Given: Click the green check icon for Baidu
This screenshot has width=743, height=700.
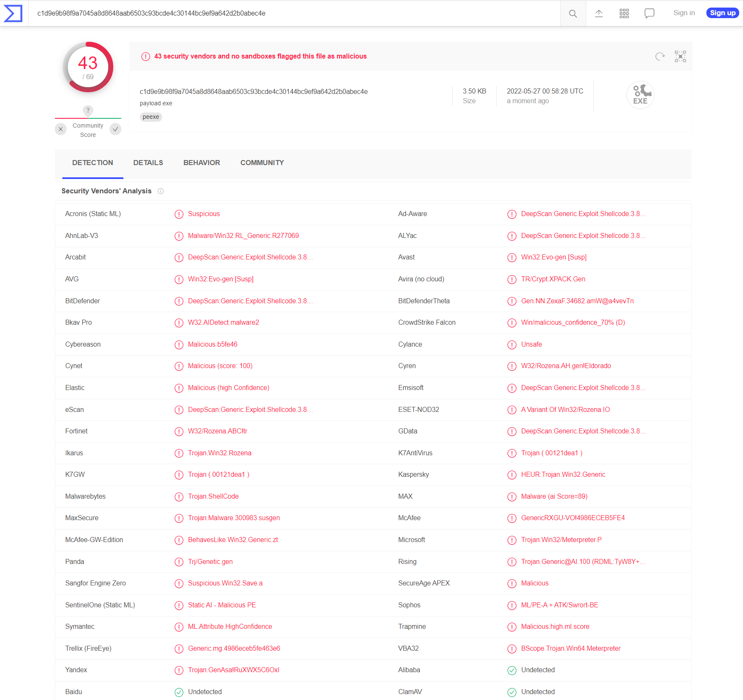Looking at the screenshot, I should coord(179,692).
